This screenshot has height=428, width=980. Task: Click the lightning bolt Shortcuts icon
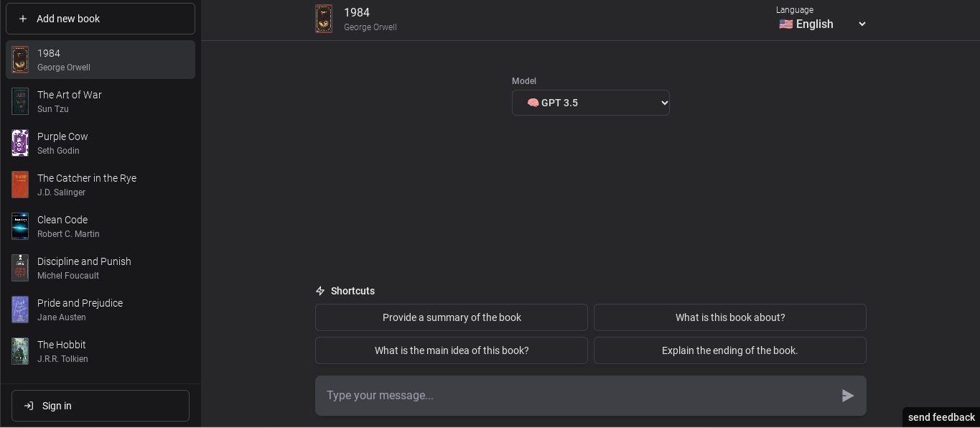point(320,291)
